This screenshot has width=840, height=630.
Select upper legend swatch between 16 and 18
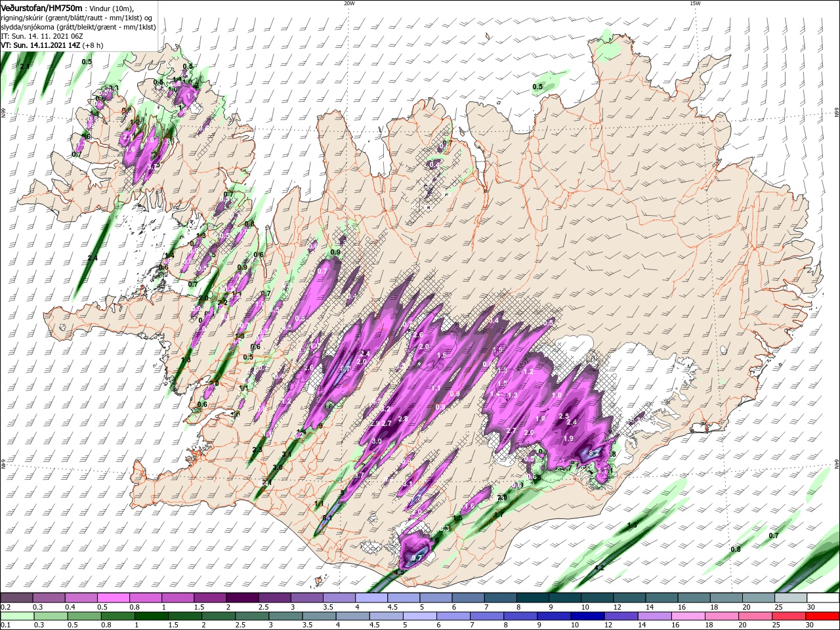click(x=693, y=598)
